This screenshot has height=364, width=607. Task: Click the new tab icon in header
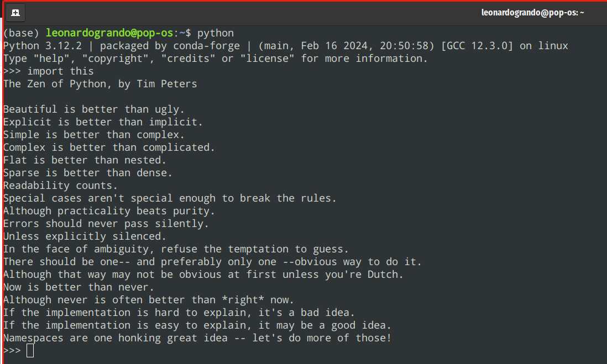click(15, 12)
